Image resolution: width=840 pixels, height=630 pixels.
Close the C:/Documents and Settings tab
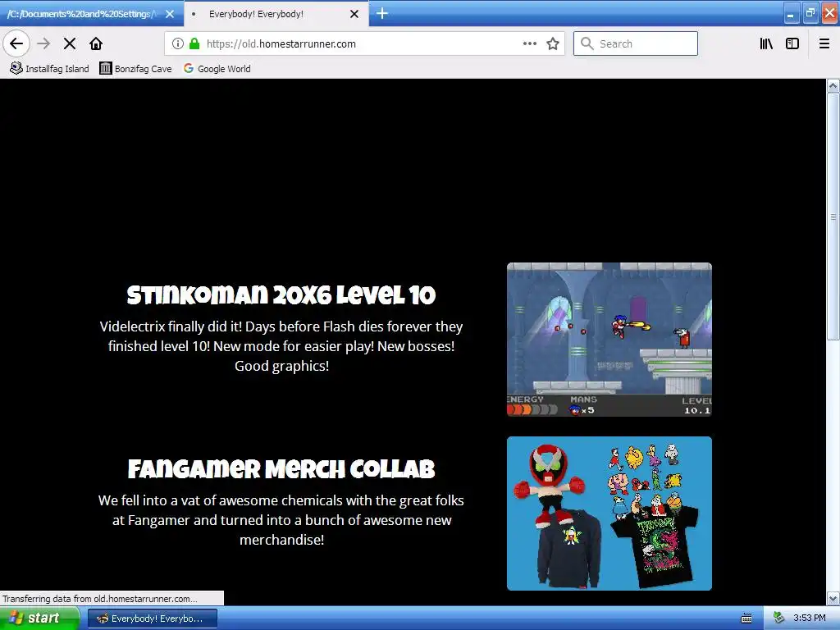(x=170, y=14)
